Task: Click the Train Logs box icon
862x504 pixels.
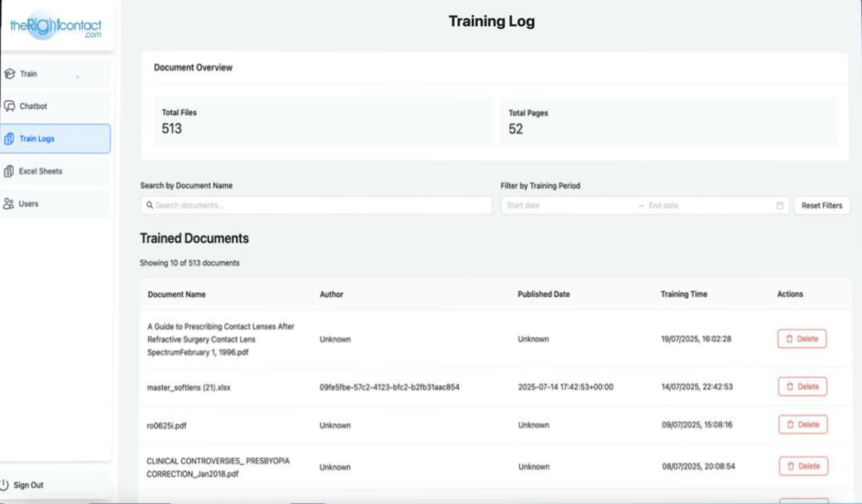Action: [x=10, y=138]
